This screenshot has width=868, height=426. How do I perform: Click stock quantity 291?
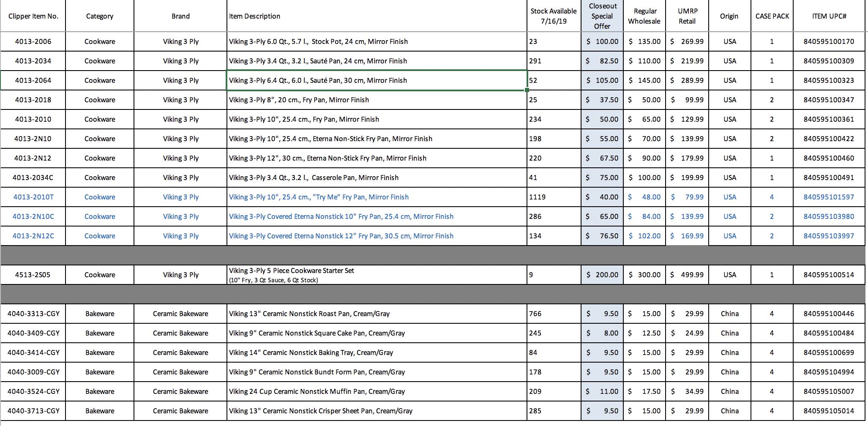tap(554, 61)
